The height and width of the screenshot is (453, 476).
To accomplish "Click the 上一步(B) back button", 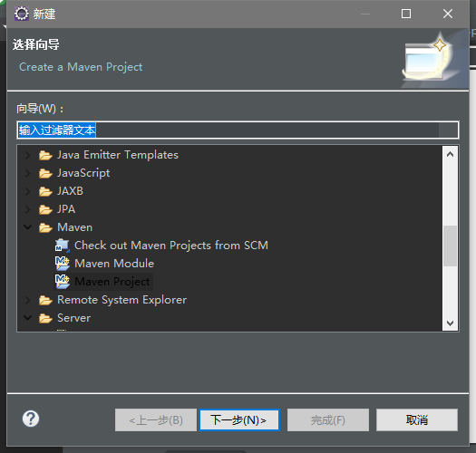I will (156, 420).
